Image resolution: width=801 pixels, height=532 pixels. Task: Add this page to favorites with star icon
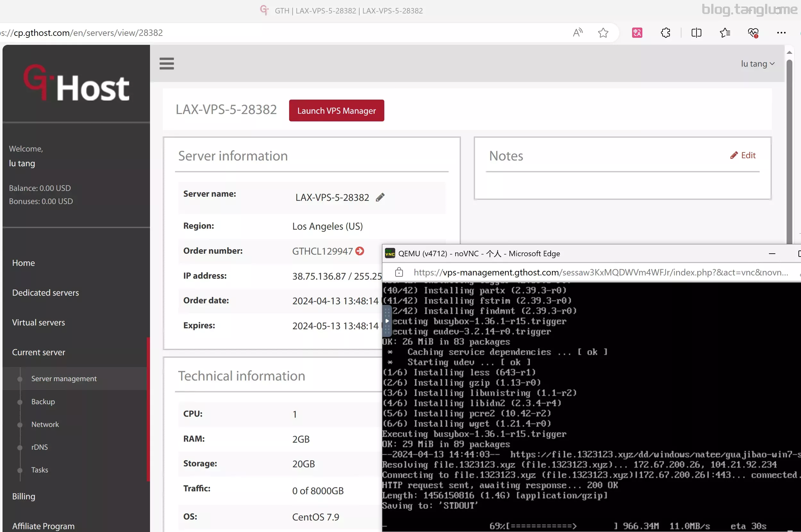(x=603, y=33)
